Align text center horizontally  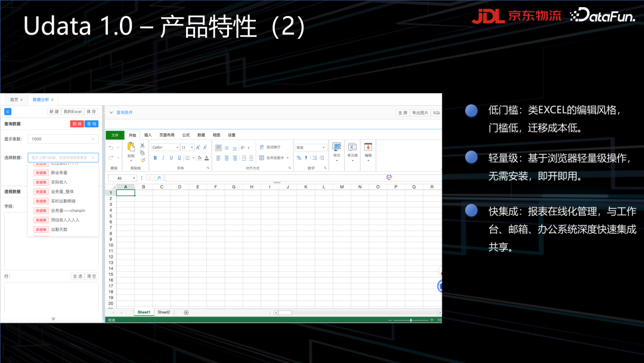227,158
